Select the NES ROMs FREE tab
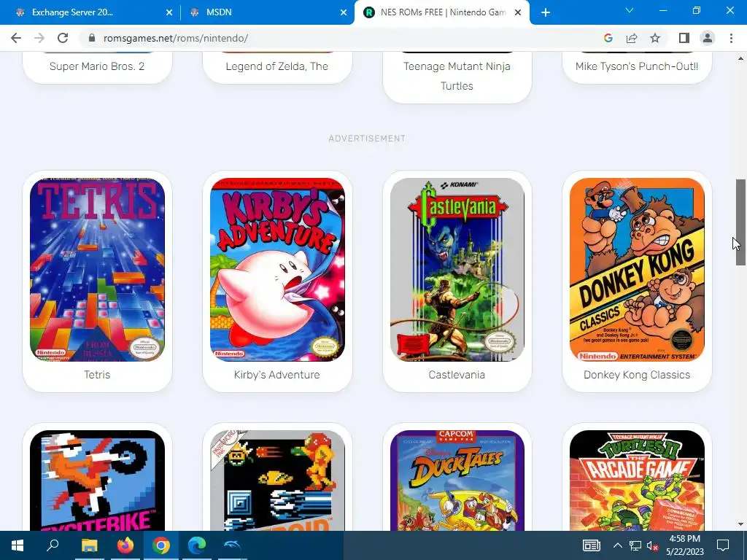This screenshot has width=747, height=560. click(x=442, y=12)
